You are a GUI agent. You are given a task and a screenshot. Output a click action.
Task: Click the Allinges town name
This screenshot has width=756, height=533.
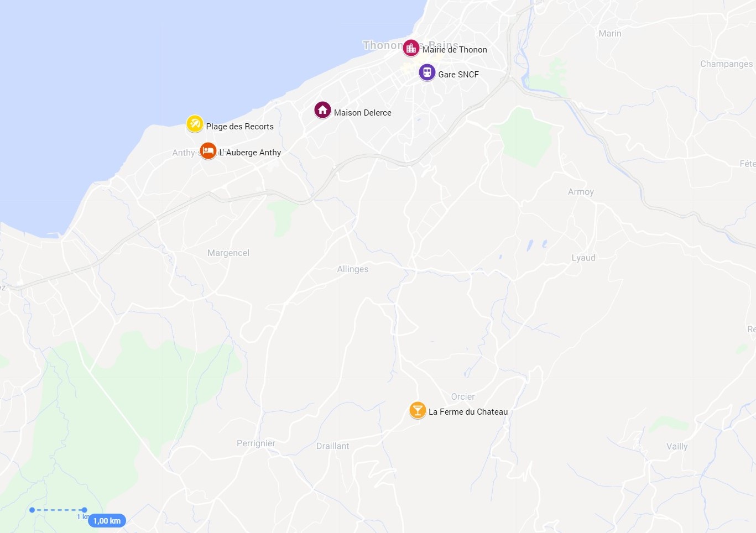[353, 269]
